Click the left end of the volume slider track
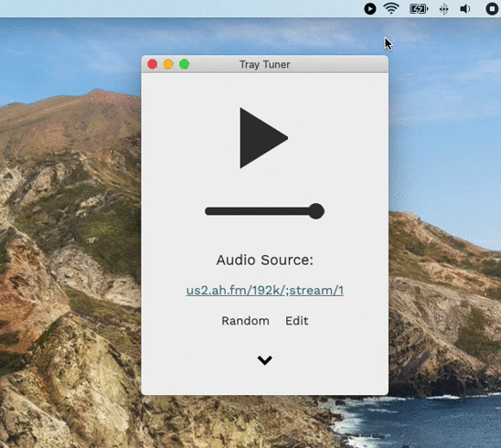Screen dimensions: 501x448 (208, 211)
